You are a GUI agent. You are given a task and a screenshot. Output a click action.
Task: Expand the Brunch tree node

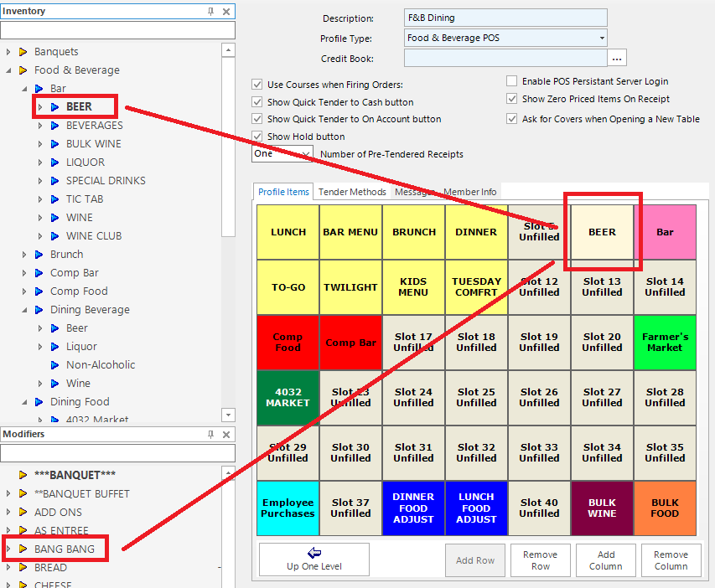coord(24,255)
